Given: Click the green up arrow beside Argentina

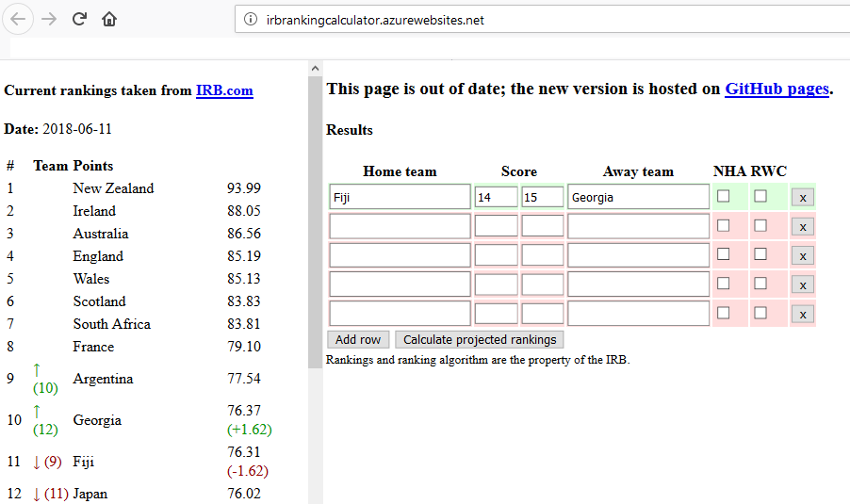Looking at the screenshot, I should point(37,370).
